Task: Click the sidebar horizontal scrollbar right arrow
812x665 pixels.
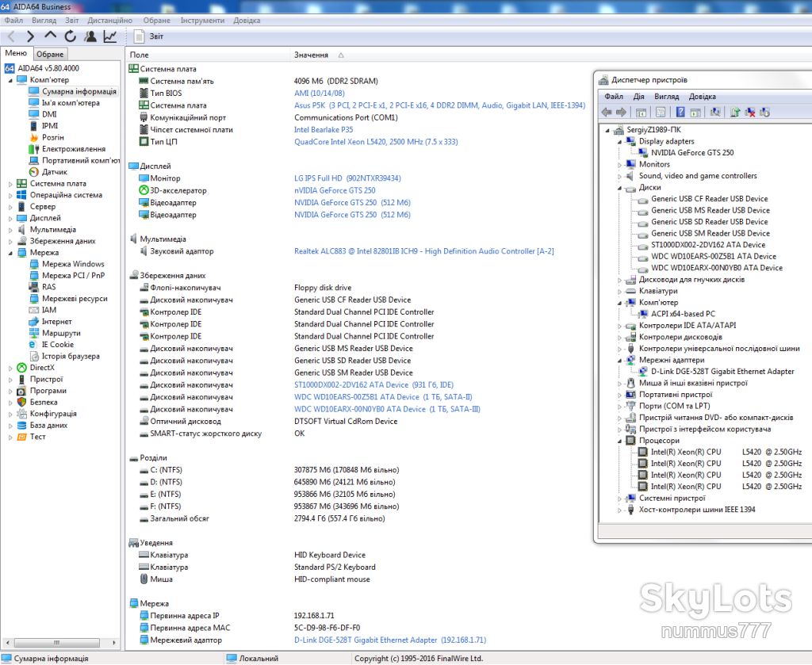Action: [114, 643]
